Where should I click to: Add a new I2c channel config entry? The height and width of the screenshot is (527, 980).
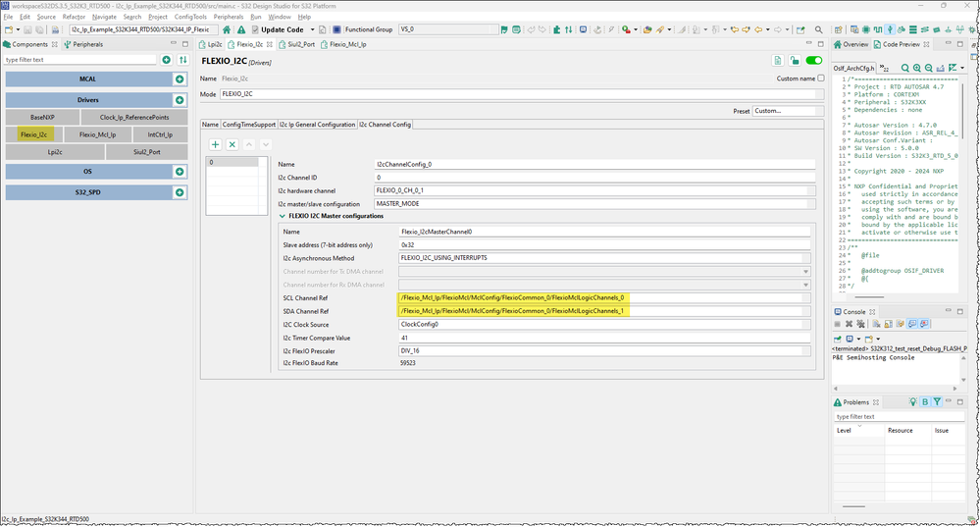tap(216, 144)
